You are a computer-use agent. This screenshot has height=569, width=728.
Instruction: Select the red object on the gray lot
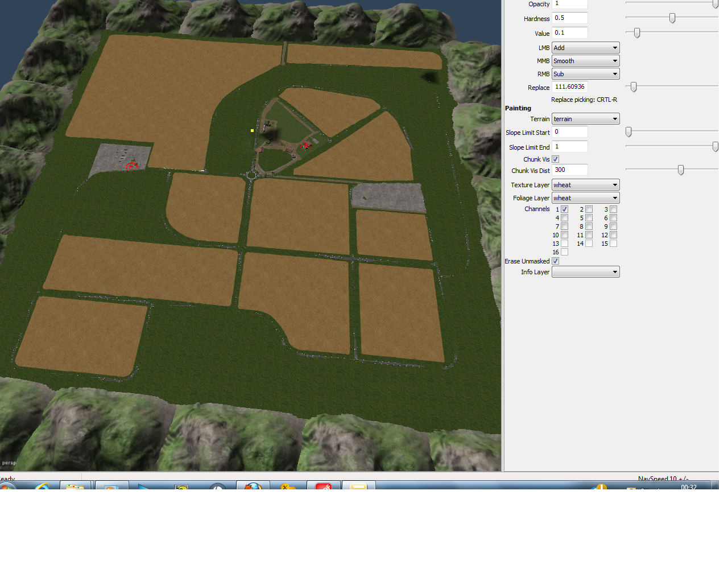[x=132, y=166]
